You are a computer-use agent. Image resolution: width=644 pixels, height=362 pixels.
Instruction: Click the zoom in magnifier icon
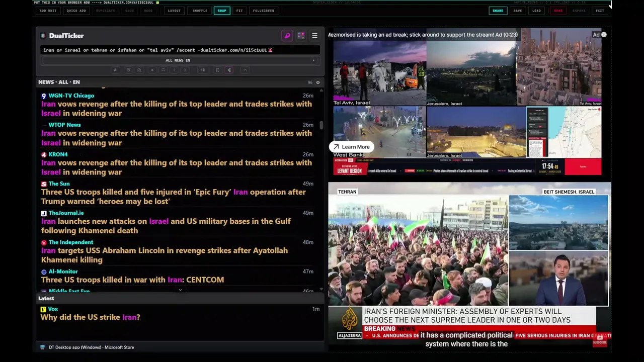[139, 70]
